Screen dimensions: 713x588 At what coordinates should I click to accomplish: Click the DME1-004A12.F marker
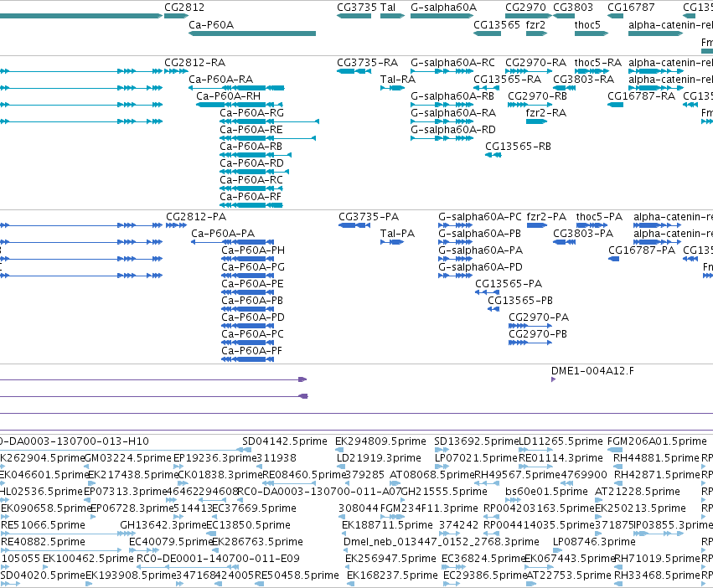[x=554, y=379]
